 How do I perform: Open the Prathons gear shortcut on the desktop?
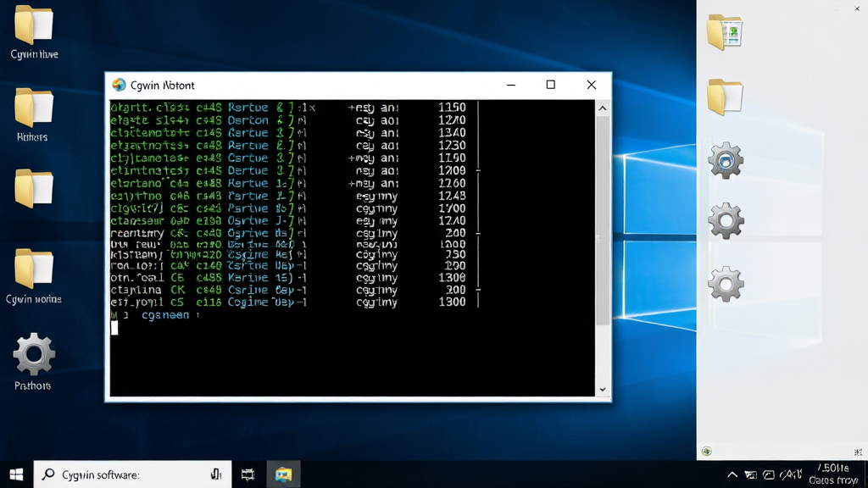[x=33, y=362]
